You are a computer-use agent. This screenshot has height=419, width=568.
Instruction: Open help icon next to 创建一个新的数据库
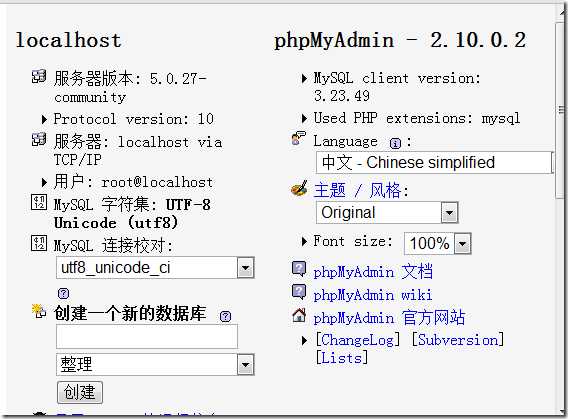click(225, 317)
